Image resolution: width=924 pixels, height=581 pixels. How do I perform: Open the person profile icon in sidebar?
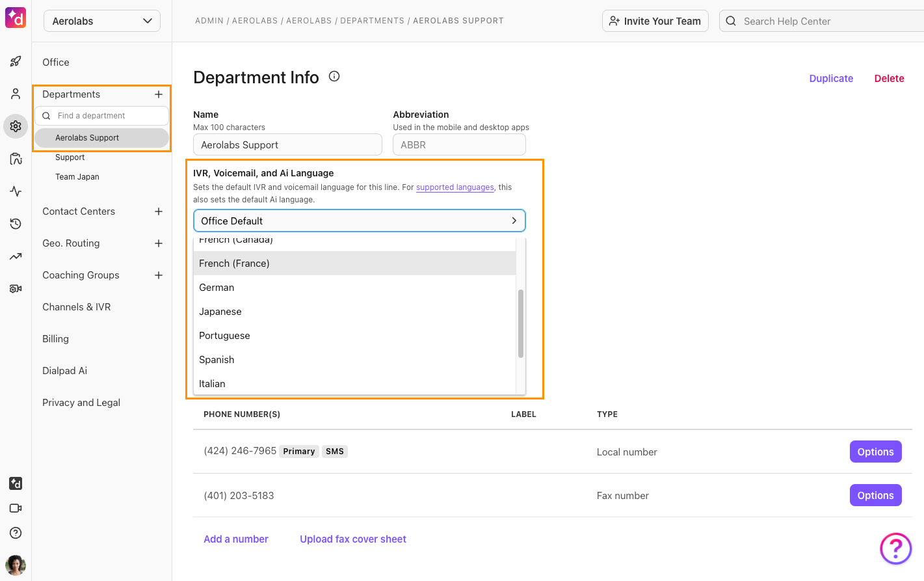[16, 94]
